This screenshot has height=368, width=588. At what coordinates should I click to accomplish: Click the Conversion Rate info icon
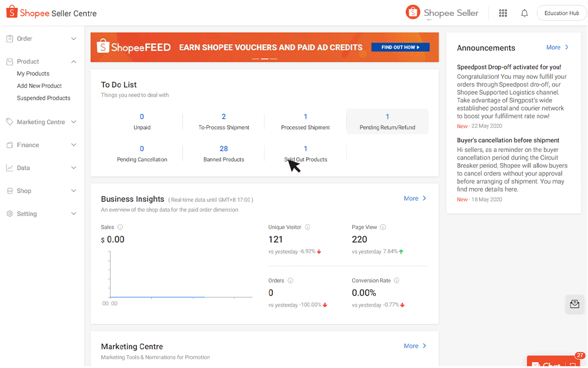point(397,281)
